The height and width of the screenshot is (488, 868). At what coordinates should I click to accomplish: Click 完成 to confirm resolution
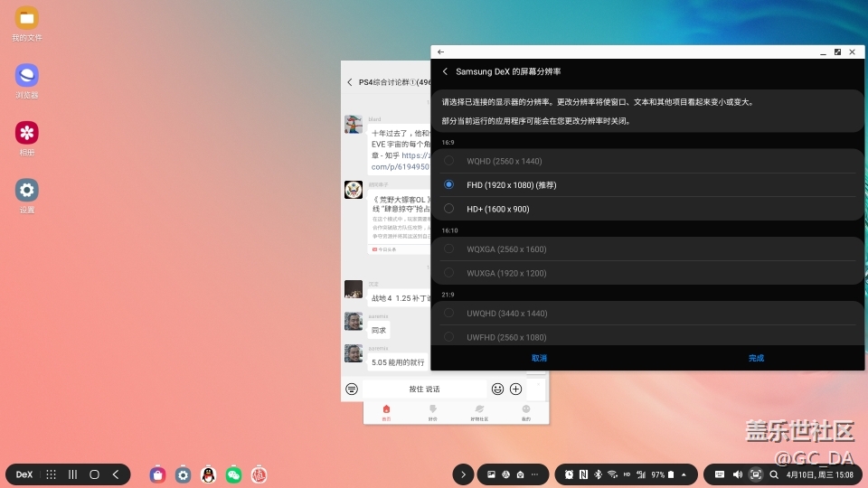756,358
